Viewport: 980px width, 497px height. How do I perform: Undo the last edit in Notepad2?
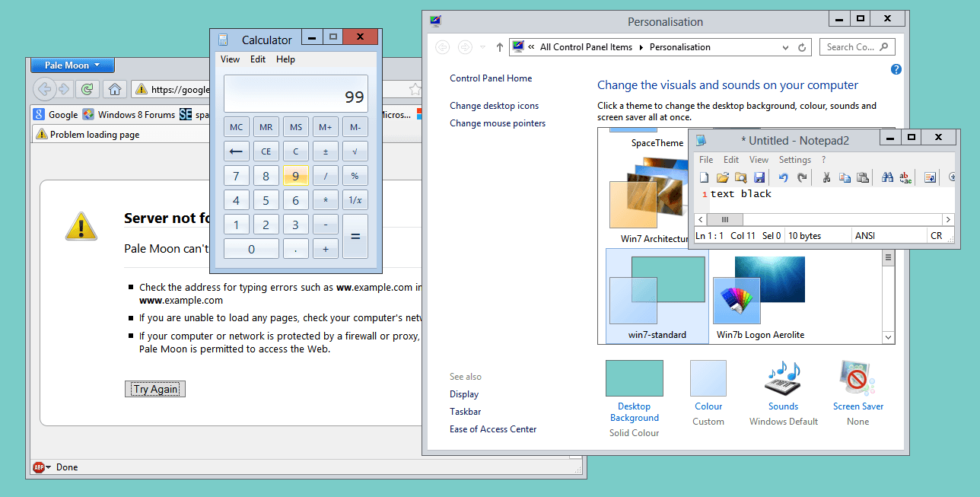click(x=784, y=177)
